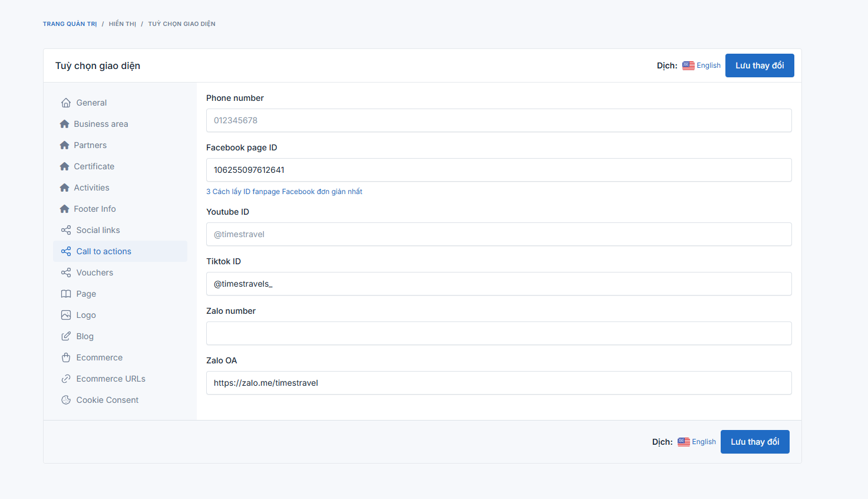Click the home icon beside Certificate

(65, 166)
